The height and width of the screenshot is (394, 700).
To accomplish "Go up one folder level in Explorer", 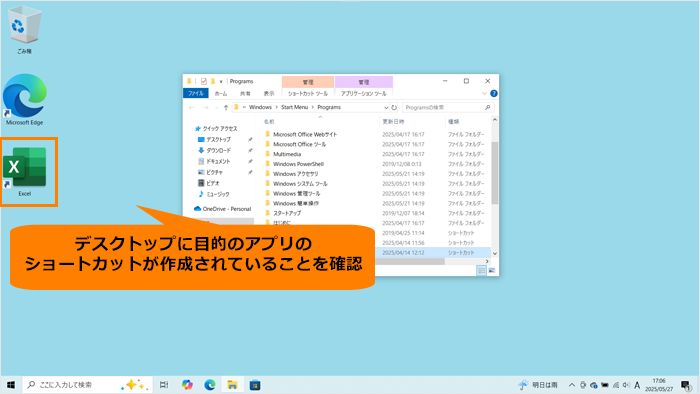I will [x=226, y=108].
